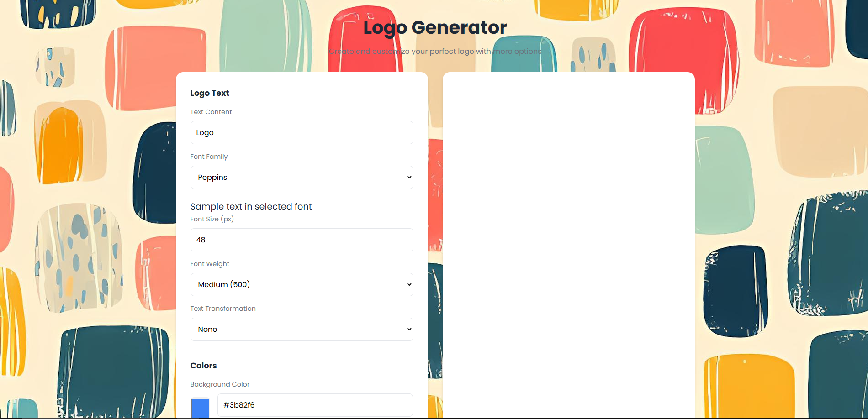Click the Logo Generator page title
868x419 pixels.
point(434,27)
